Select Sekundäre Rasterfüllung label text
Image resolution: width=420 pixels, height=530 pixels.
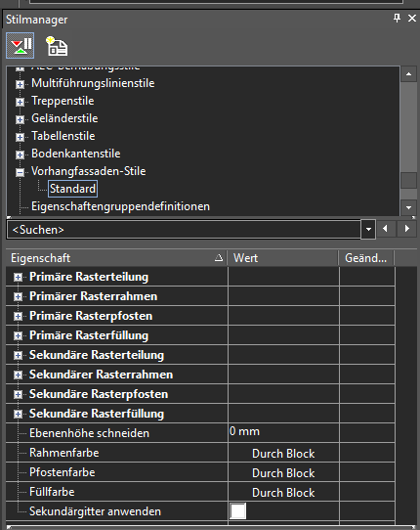[x=97, y=414]
